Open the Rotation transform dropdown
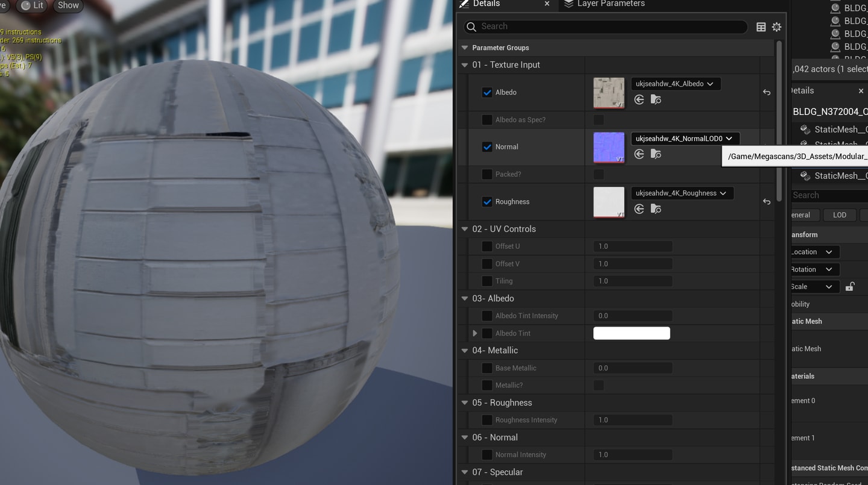 pyautogui.click(x=814, y=269)
